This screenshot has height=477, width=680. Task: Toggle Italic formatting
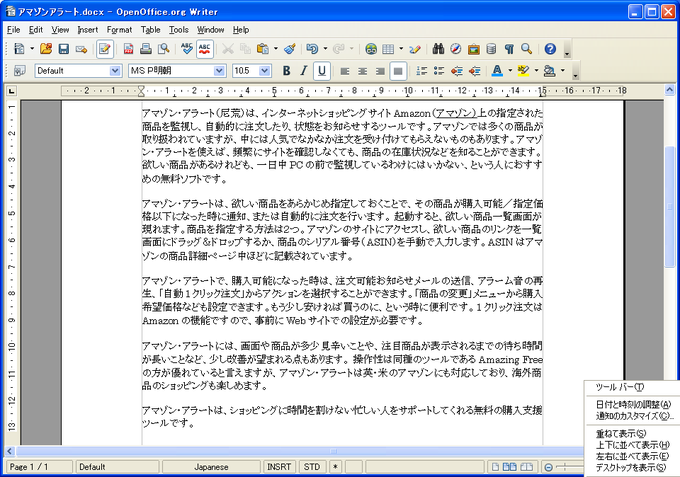click(x=304, y=71)
